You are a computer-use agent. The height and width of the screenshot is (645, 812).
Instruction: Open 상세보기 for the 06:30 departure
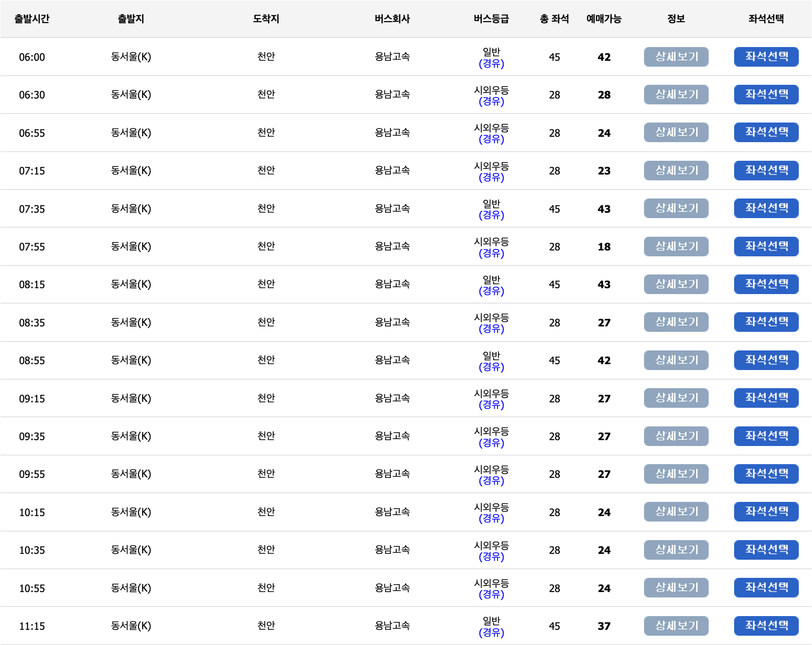pos(676,95)
